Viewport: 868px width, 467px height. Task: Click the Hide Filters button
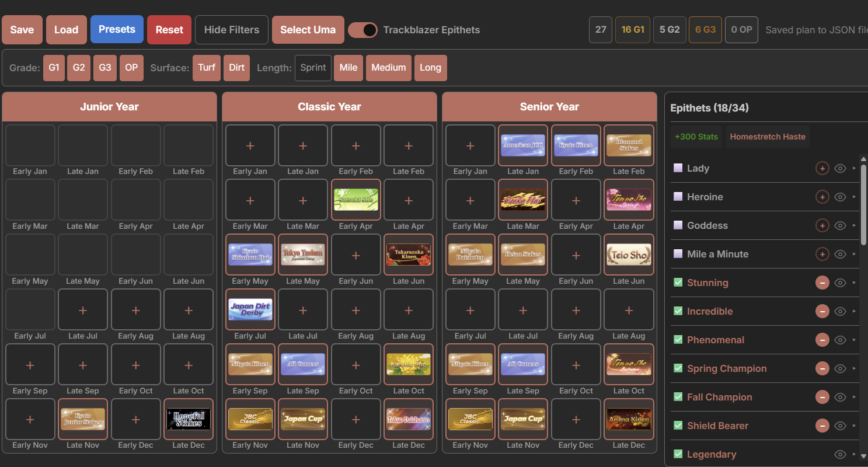[232, 30]
